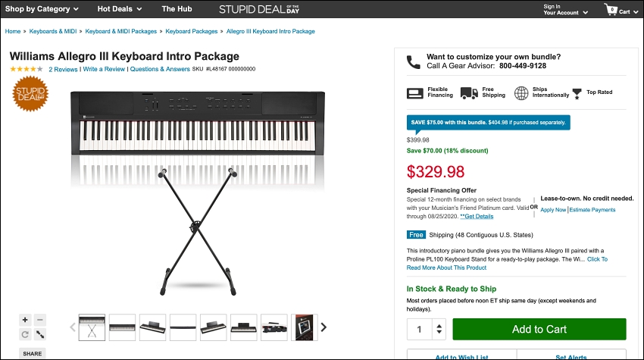The width and height of the screenshot is (644, 360).
Task: Click the quantity input field
Action: point(419,329)
